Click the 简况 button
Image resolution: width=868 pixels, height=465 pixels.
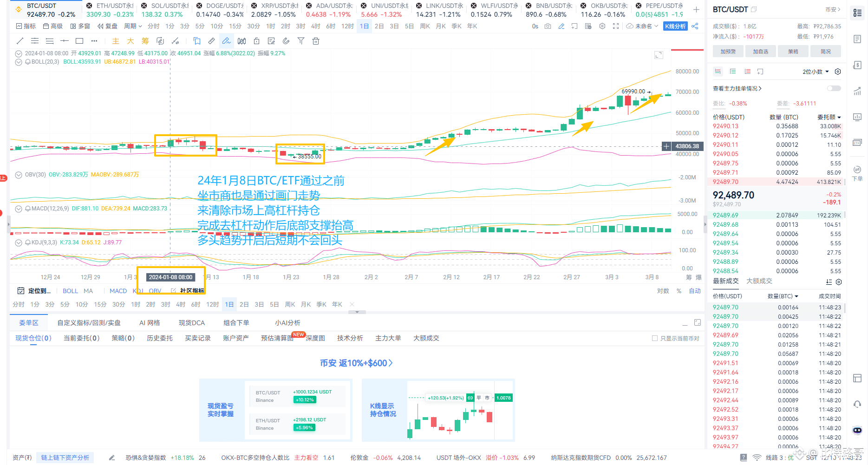click(x=825, y=52)
